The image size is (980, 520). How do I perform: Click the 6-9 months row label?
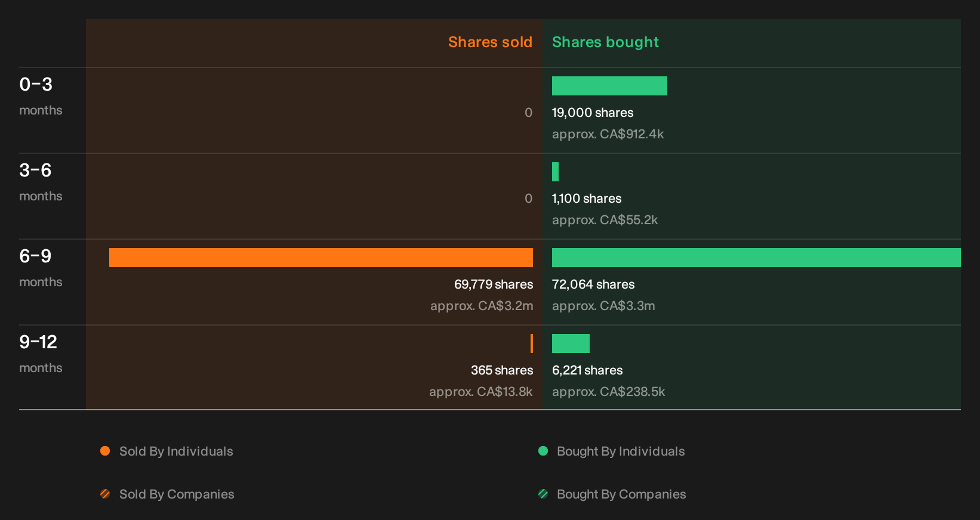click(x=41, y=267)
